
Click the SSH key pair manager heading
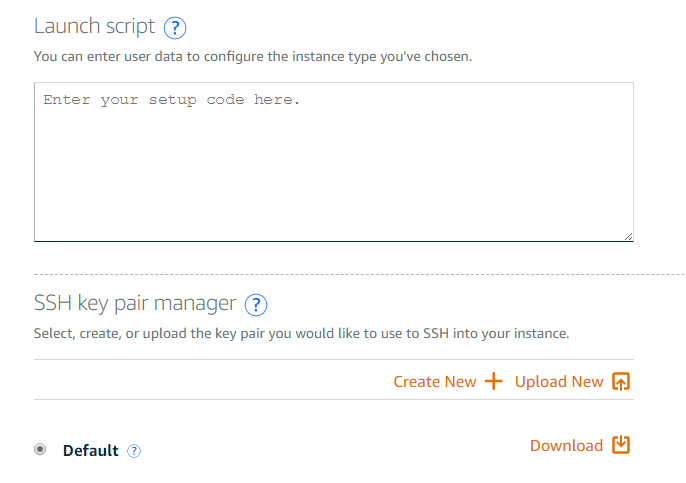pos(135,303)
